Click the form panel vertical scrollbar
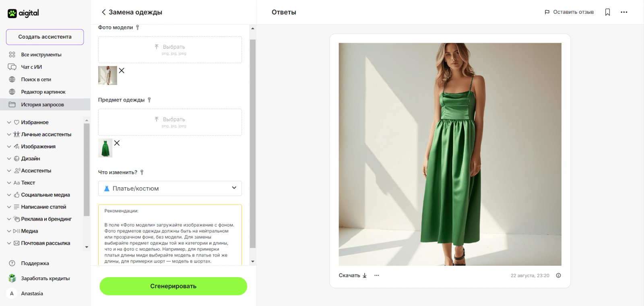The height and width of the screenshot is (306, 644). point(253,143)
